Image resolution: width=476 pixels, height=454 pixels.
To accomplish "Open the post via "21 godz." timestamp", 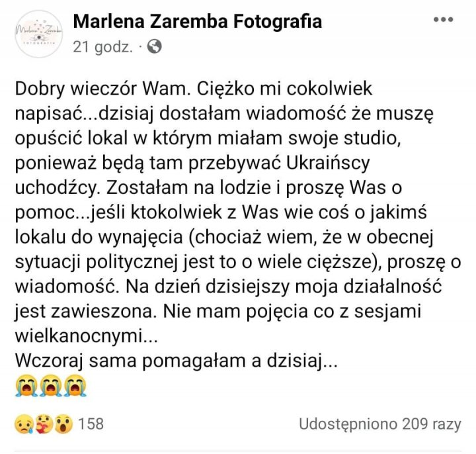I will [x=102, y=47].
